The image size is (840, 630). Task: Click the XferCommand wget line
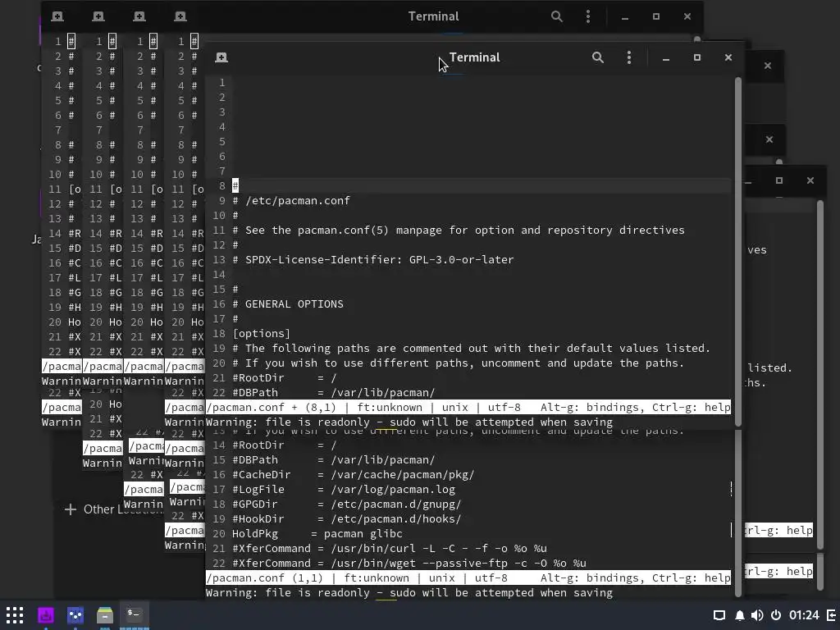tap(409, 564)
